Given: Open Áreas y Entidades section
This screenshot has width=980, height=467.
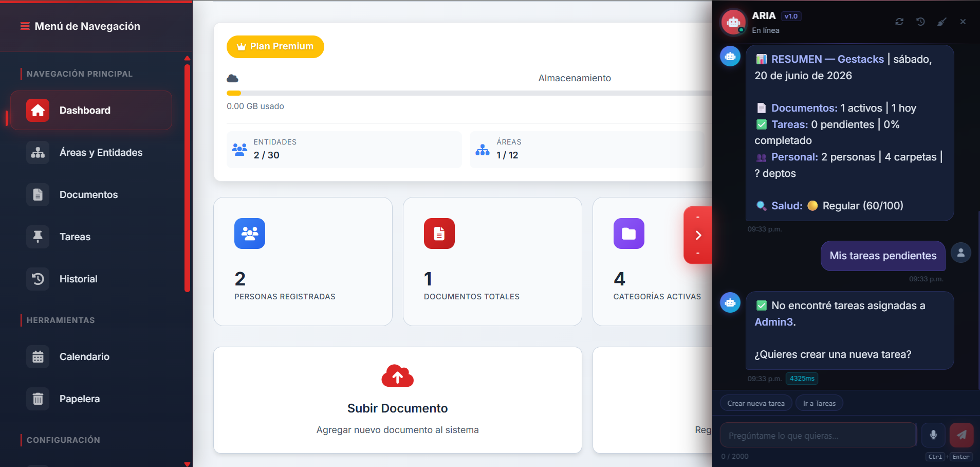Looking at the screenshot, I should coord(91,152).
